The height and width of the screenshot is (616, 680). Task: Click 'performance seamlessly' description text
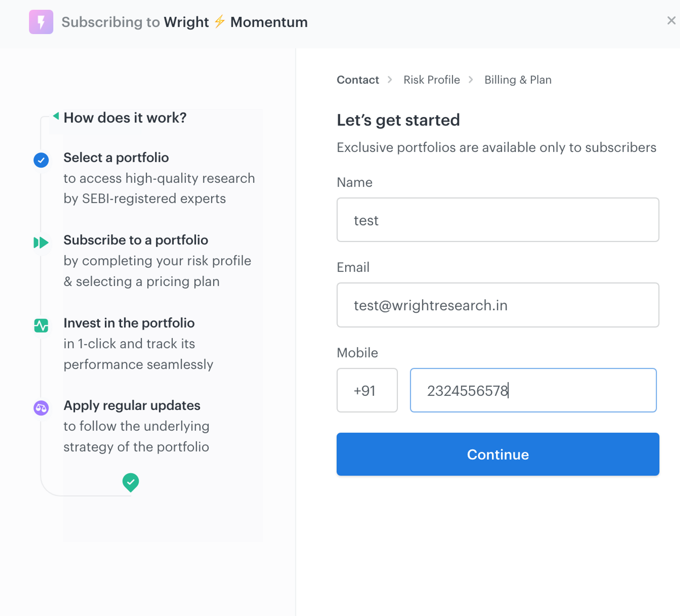point(138,364)
